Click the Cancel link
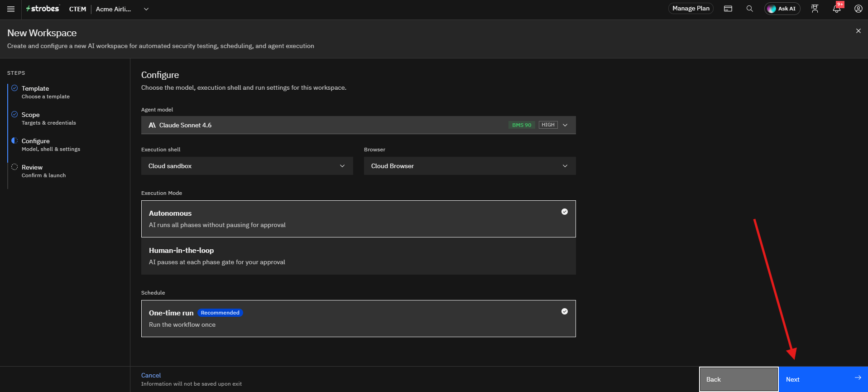This screenshot has width=868, height=392. (x=151, y=375)
